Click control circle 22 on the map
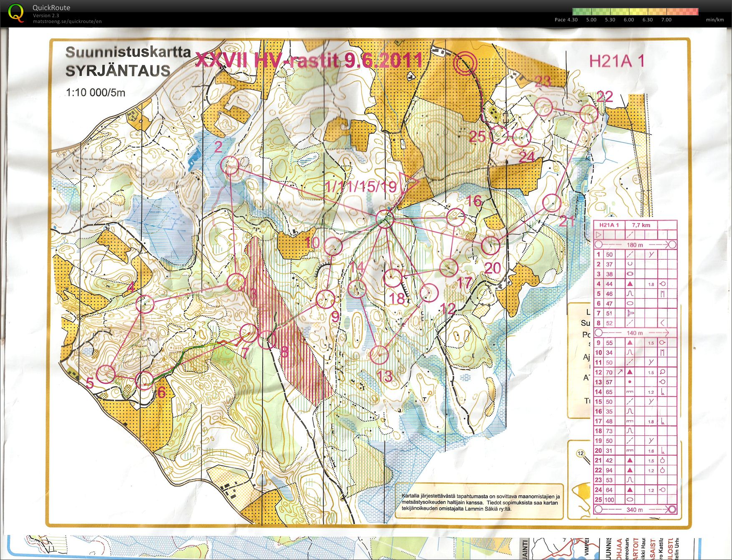The width and height of the screenshot is (732, 560). [589, 114]
